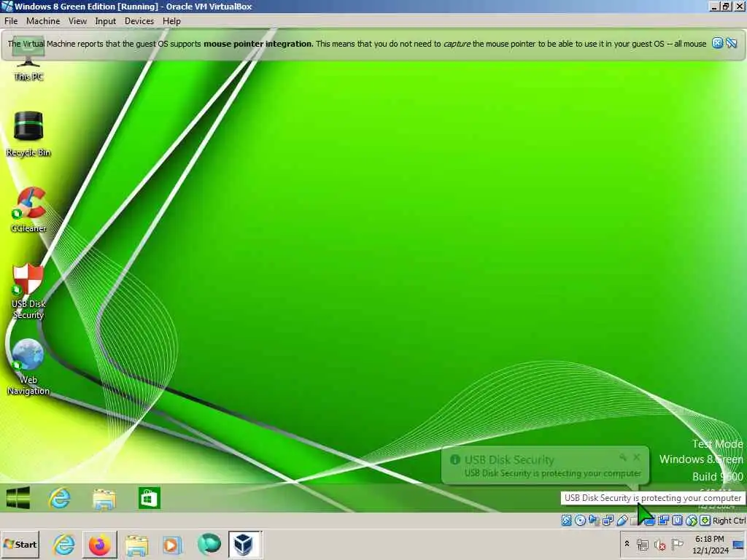
Task: Open the host taskbar file explorer
Action: [136, 545]
